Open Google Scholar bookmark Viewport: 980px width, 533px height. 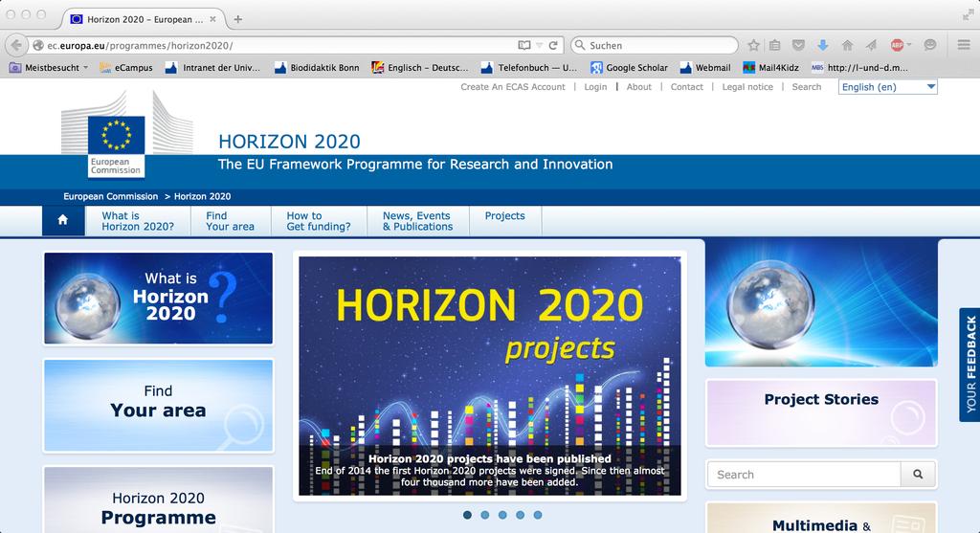pyautogui.click(x=630, y=68)
